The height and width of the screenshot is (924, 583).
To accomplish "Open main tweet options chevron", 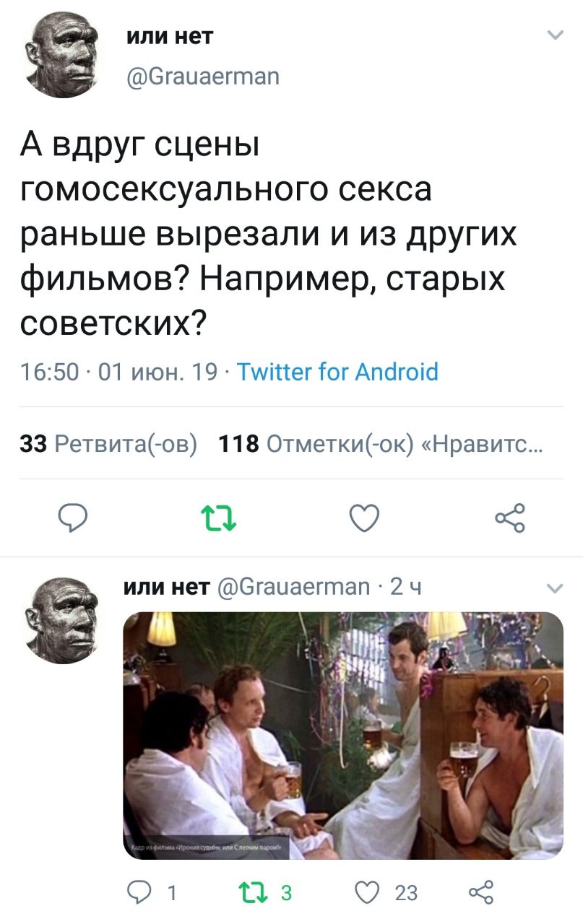I will (x=555, y=35).
